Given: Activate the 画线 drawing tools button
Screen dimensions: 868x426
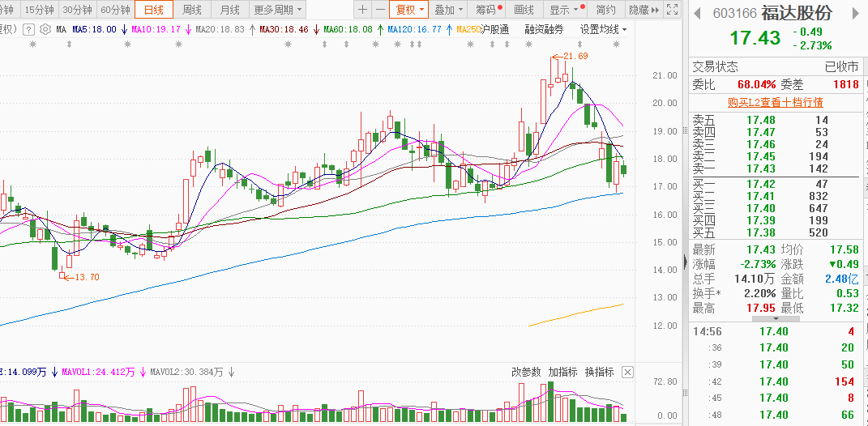Looking at the screenshot, I should click(524, 10).
